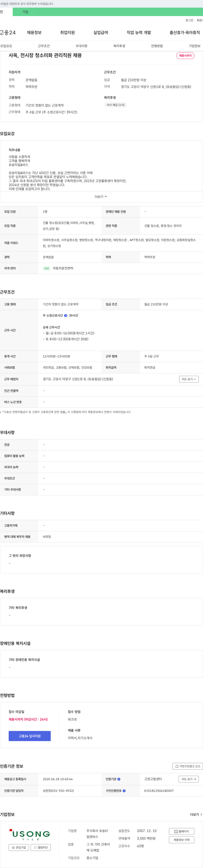The image size is (203, 868).
Task: Select company name 주식회사 유송타일앤바스
Action: point(97,834)
